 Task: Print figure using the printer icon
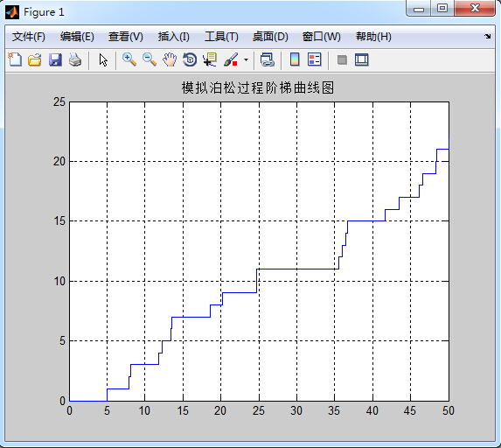tap(75, 59)
